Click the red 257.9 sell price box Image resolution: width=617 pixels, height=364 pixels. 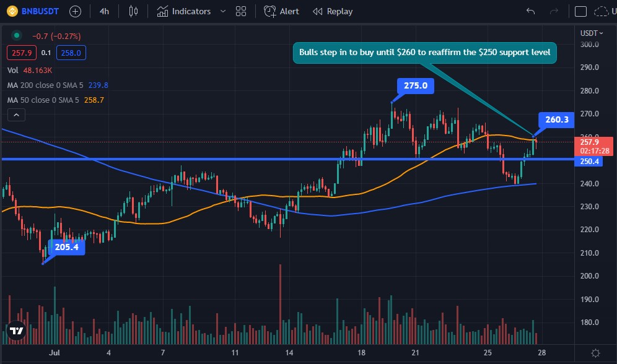[22, 53]
